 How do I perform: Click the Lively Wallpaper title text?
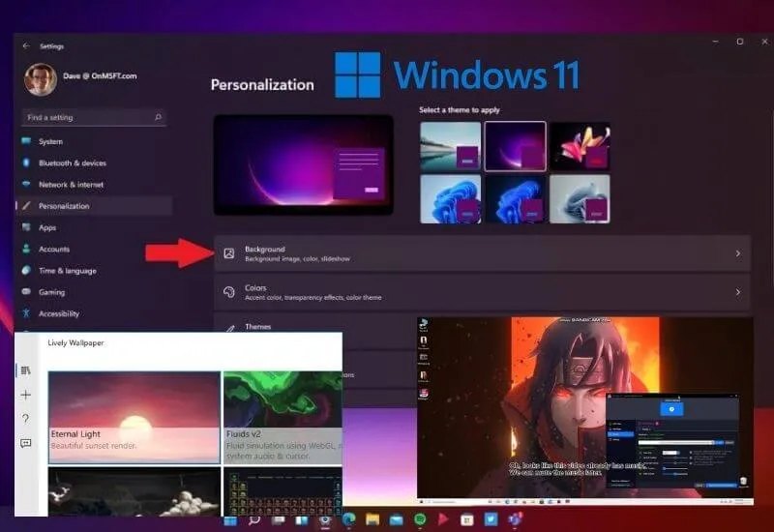[x=75, y=342]
